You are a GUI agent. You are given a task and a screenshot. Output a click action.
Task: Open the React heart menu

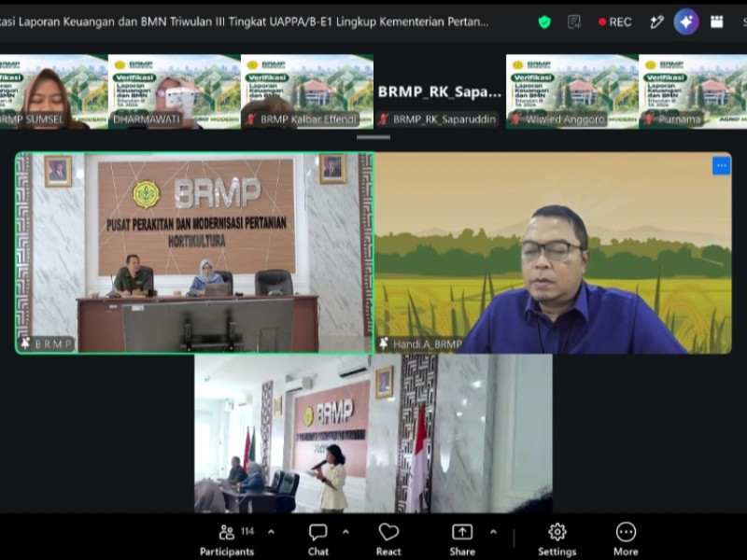point(388,540)
